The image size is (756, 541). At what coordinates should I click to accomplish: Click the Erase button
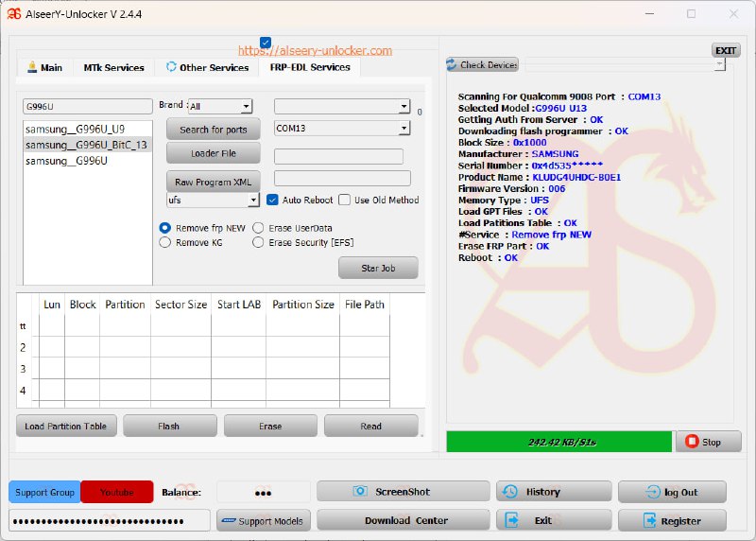pyautogui.click(x=270, y=427)
